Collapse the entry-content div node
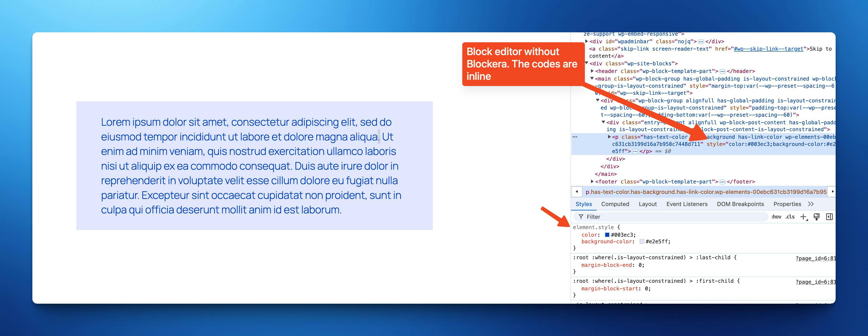868x336 pixels. (603, 122)
